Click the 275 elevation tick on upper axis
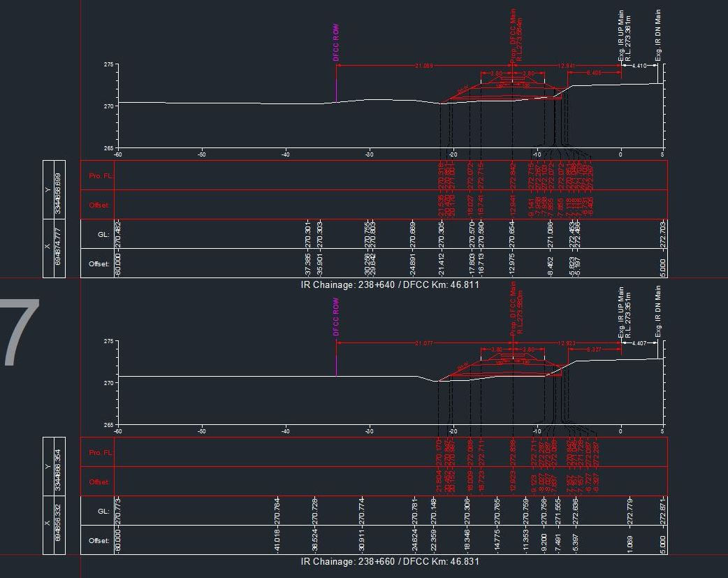The image size is (728, 578). pyautogui.click(x=108, y=64)
